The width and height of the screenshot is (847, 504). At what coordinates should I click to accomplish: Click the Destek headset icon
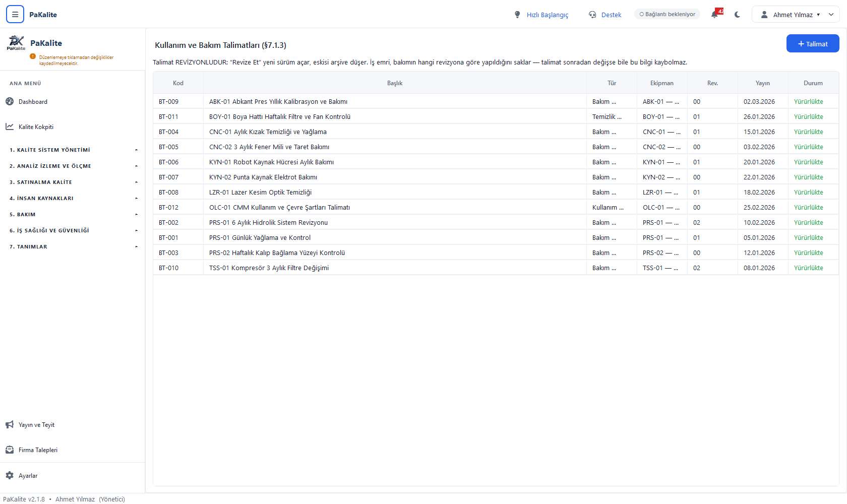coord(592,15)
